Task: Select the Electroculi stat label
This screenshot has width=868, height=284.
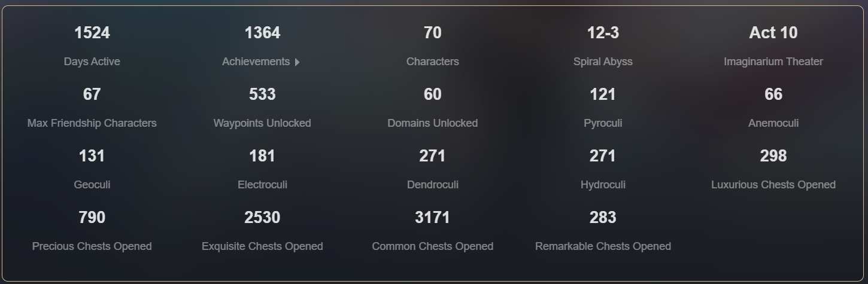Action: (x=262, y=185)
